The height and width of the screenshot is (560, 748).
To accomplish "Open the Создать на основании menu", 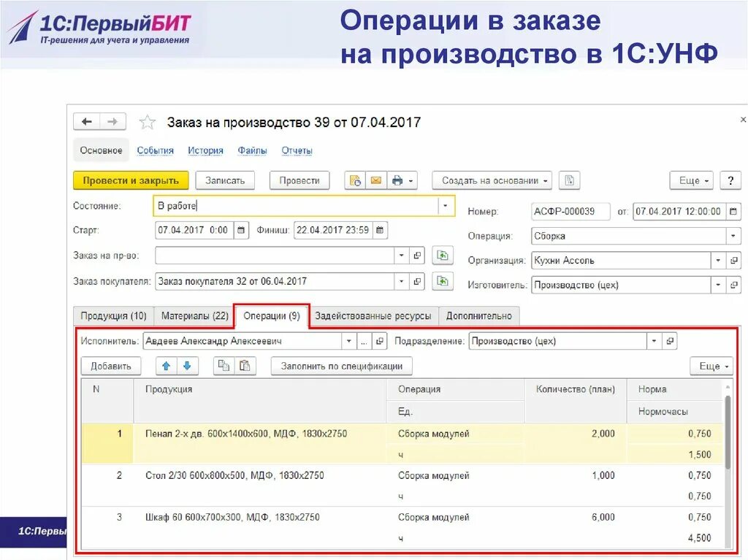I will pos(492,181).
